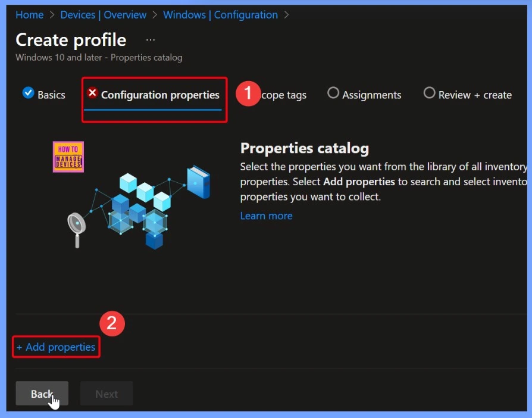Screen dimensions: 532x418
Task: Click the Properties catalog cubes illustration
Action: (x=139, y=207)
